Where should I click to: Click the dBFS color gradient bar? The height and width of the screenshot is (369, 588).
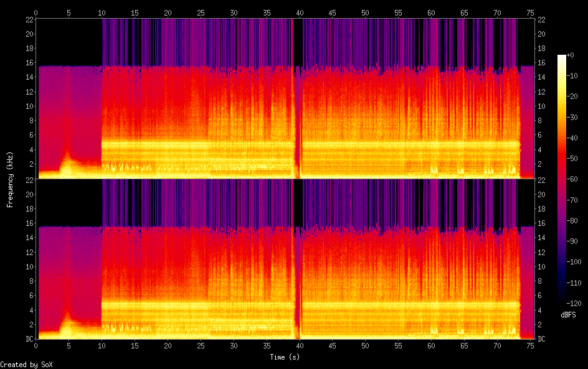pos(562,182)
